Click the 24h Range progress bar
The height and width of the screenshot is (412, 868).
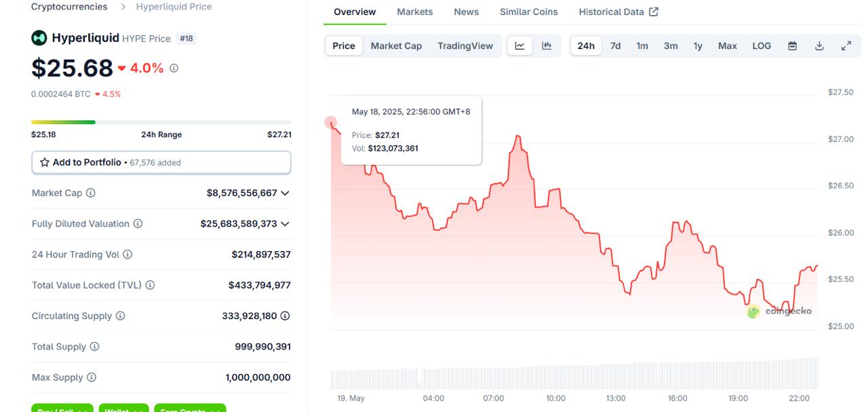(x=161, y=122)
